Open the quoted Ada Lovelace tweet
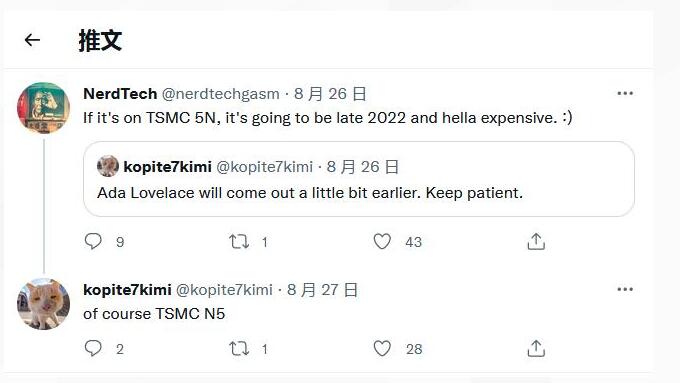 tap(359, 179)
